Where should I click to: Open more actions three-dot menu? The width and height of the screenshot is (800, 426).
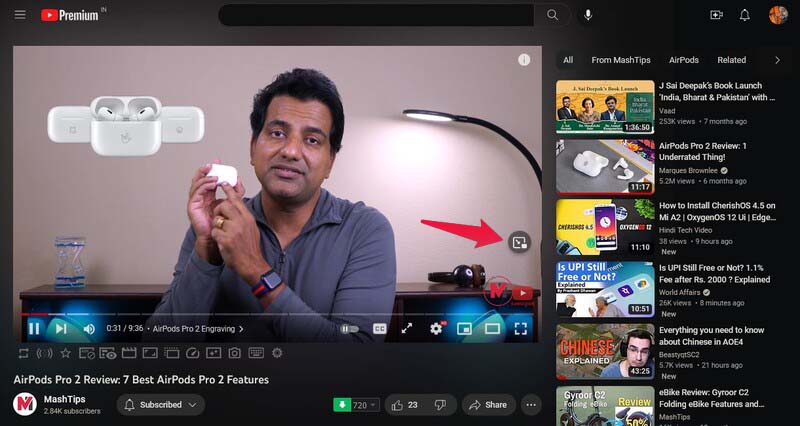click(531, 405)
